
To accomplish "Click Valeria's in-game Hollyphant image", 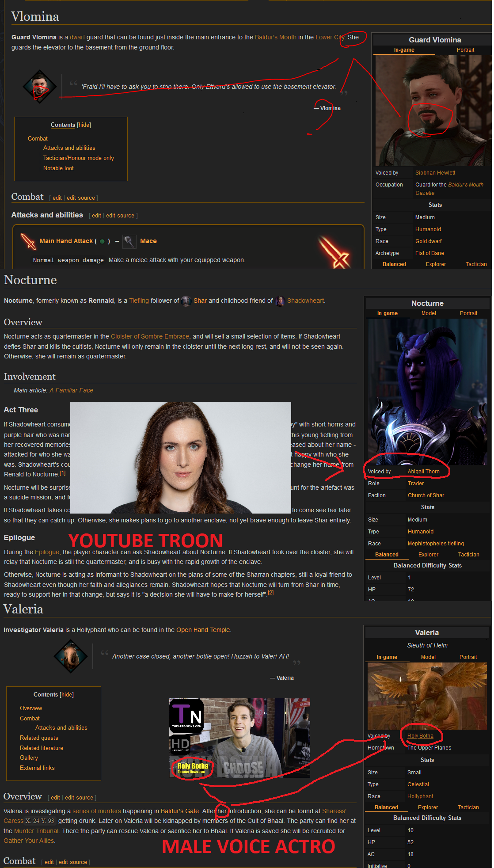I will coord(427,696).
